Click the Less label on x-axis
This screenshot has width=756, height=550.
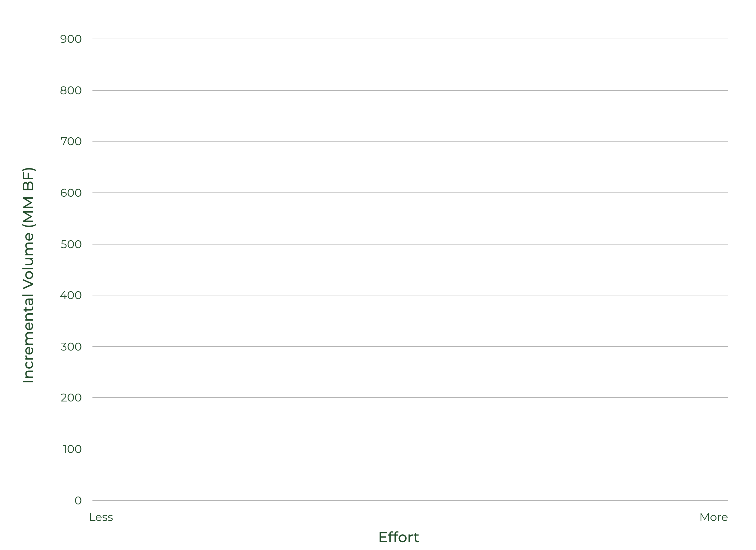(101, 517)
